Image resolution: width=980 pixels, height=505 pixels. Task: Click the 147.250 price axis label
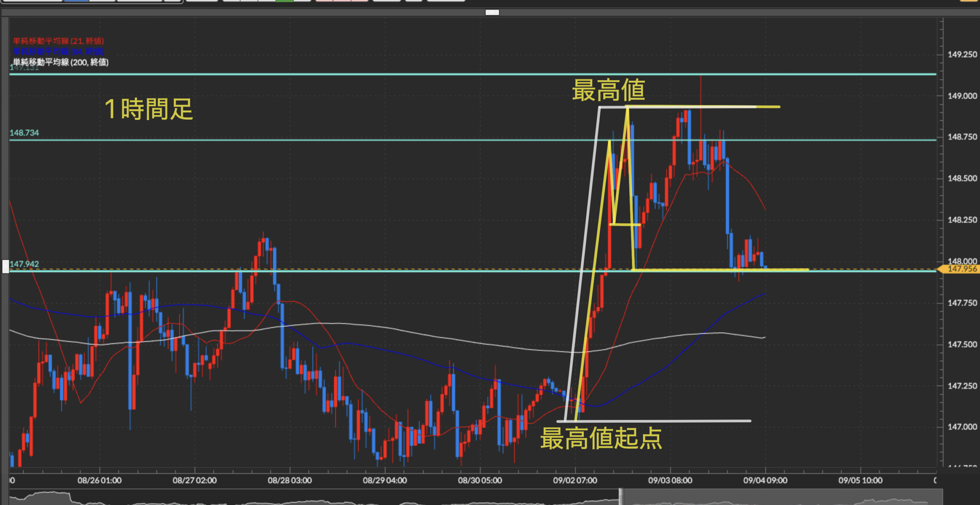tap(962, 386)
